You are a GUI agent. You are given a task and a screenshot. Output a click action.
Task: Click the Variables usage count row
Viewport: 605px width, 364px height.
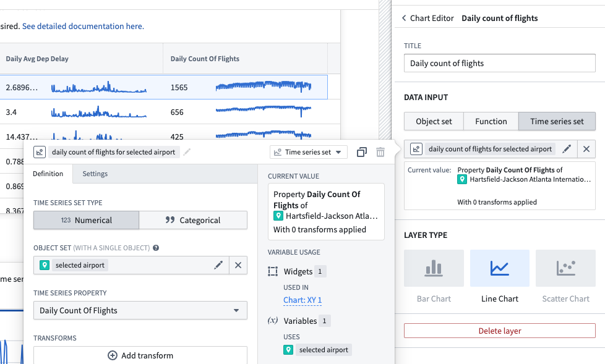click(x=299, y=321)
